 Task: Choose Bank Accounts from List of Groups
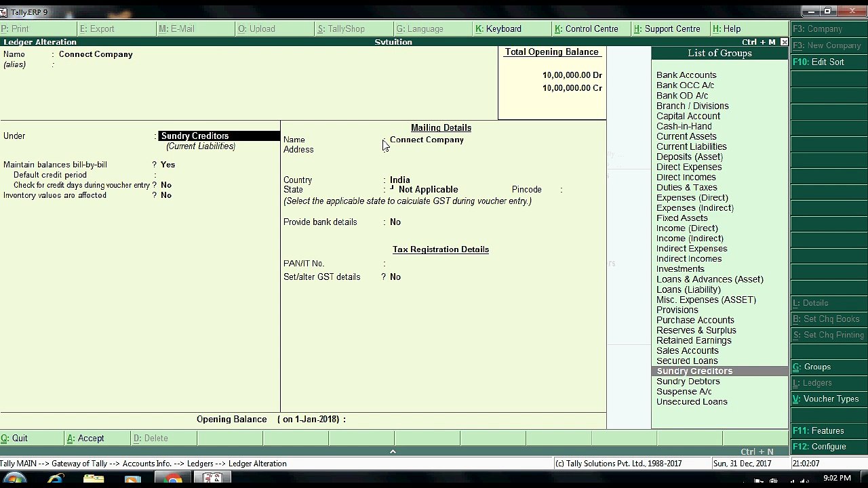tap(686, 75)
